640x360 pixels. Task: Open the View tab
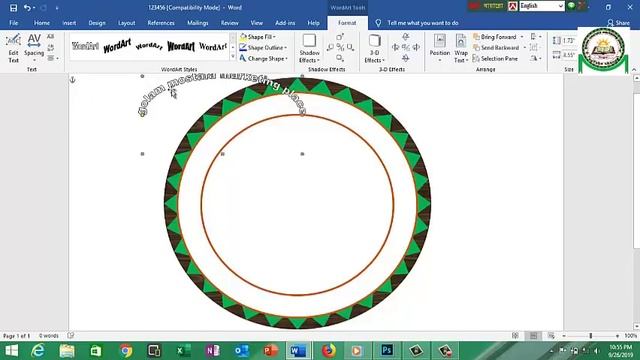click(256, 23)
